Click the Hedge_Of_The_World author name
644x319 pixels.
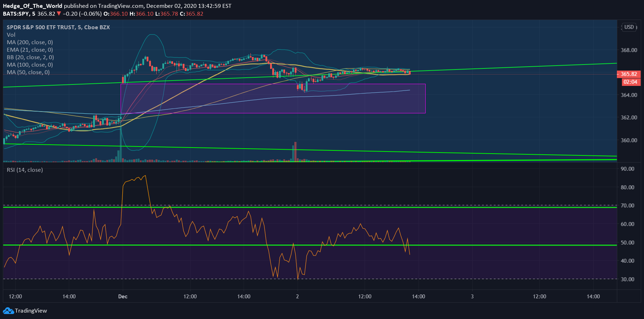[x=32, y=6]
